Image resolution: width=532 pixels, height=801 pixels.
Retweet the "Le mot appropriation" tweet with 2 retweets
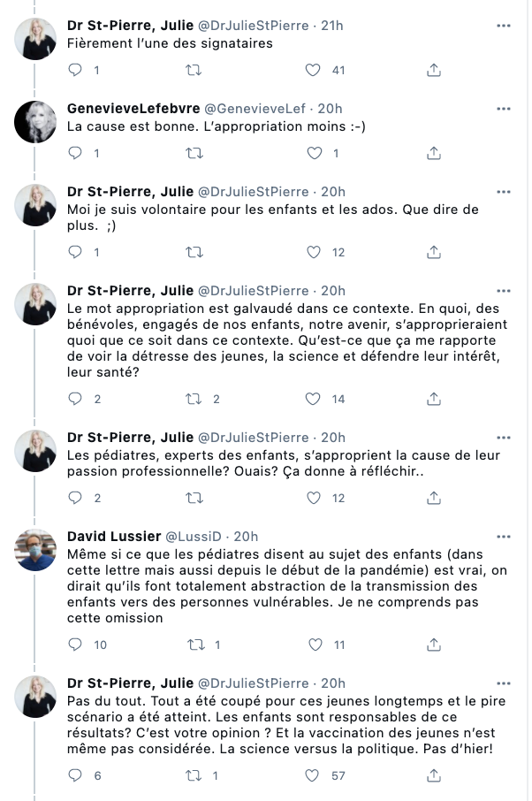pos(194,399)
